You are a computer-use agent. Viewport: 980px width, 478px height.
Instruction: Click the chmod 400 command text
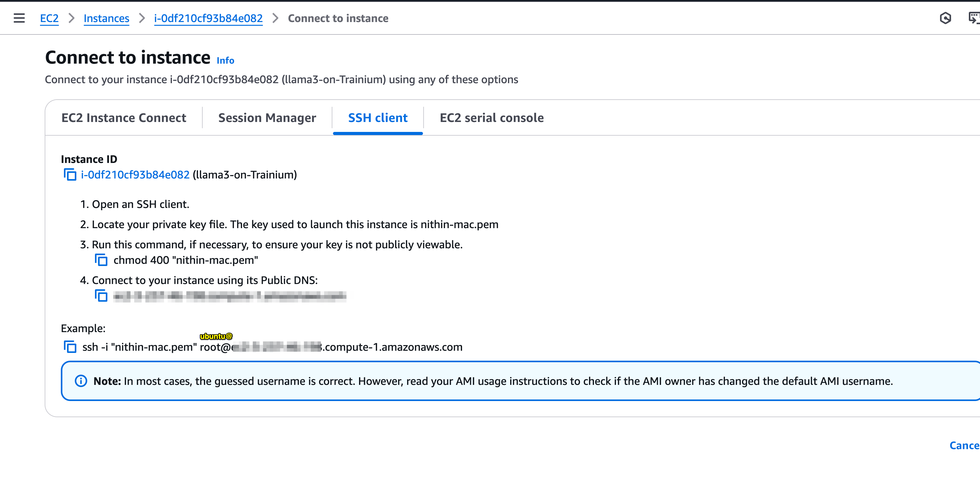pos(186,260)
